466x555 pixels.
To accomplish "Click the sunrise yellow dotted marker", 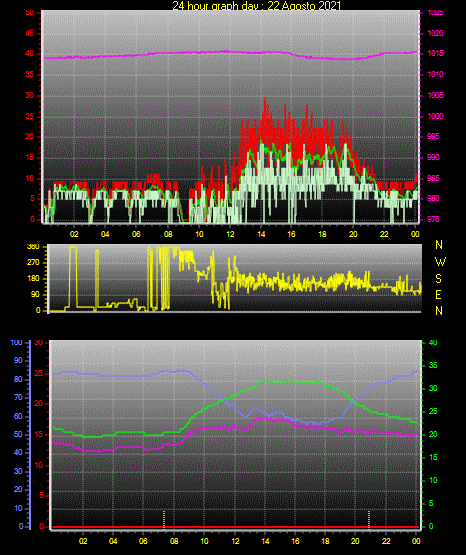I will [164, 519].
